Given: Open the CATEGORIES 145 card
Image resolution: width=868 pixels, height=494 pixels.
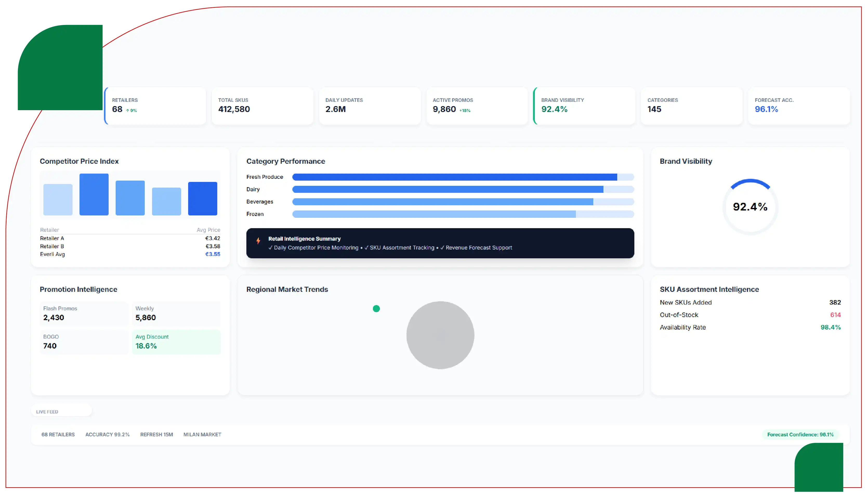Looking at the screenshot, I should coord(692,106).
